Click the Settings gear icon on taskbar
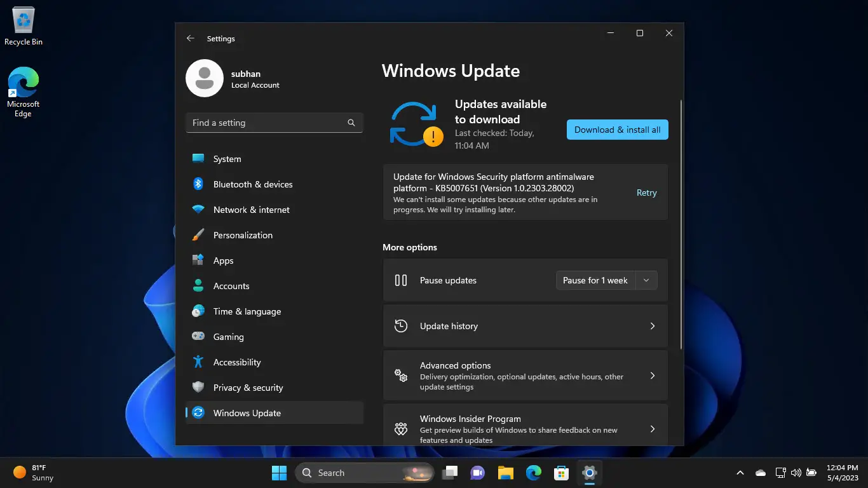 tap(589, 473)
